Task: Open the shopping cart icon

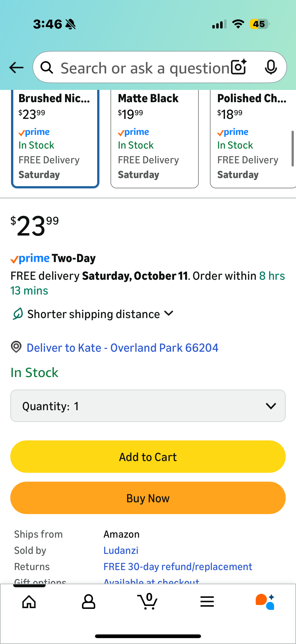Action: (148, 601)
